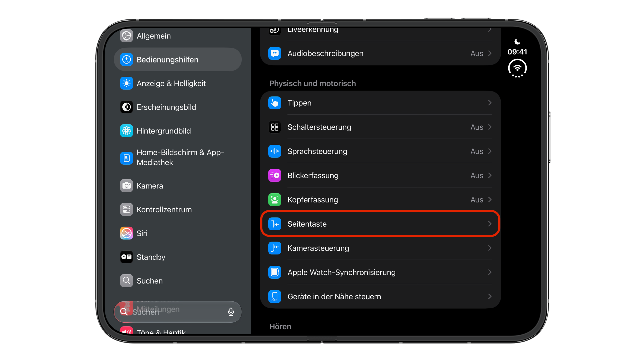Tap the Sprachsteuerung waveform icon

tap(275, 151)
